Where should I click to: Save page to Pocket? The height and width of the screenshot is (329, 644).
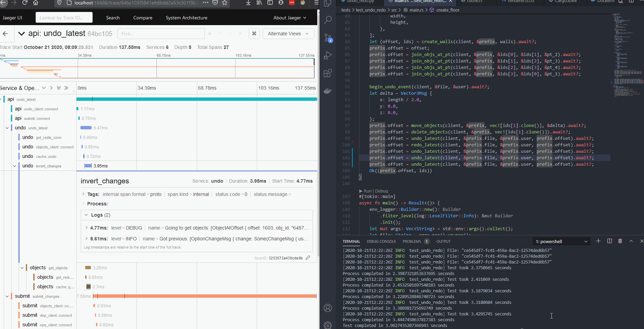[215, 2]
